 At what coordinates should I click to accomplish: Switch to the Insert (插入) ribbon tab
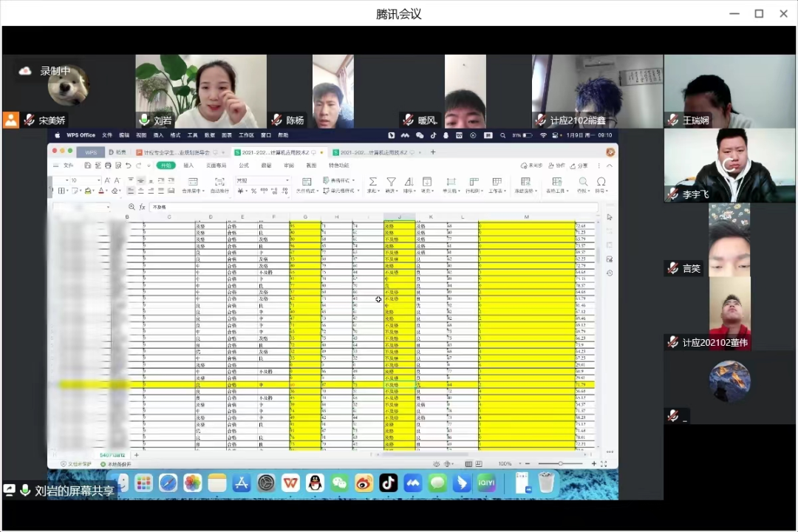(x=188, y=166)
